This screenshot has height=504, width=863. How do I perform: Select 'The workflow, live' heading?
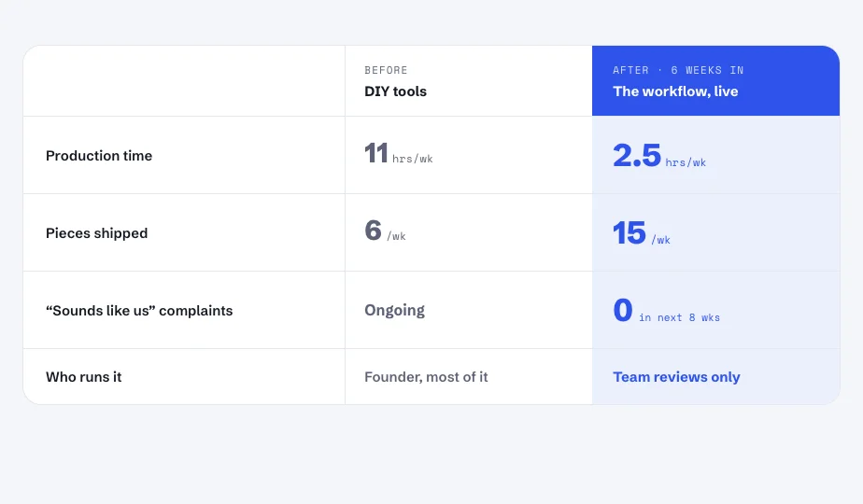pos(675,91)
